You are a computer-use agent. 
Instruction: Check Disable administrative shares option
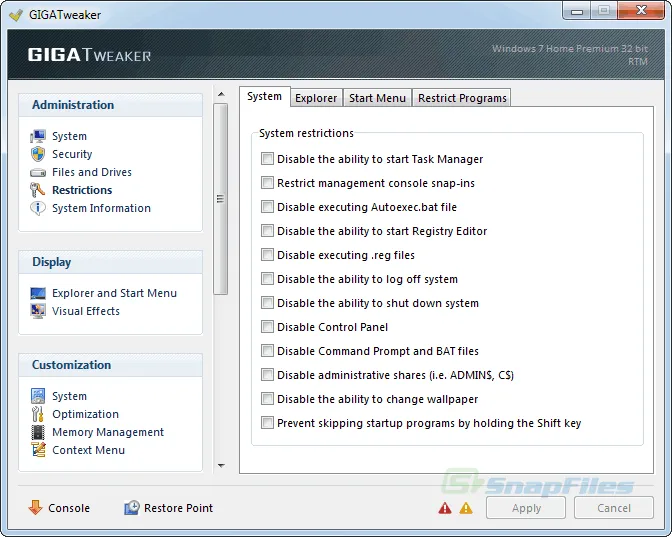pyautogui.click(x=267, y=375)
